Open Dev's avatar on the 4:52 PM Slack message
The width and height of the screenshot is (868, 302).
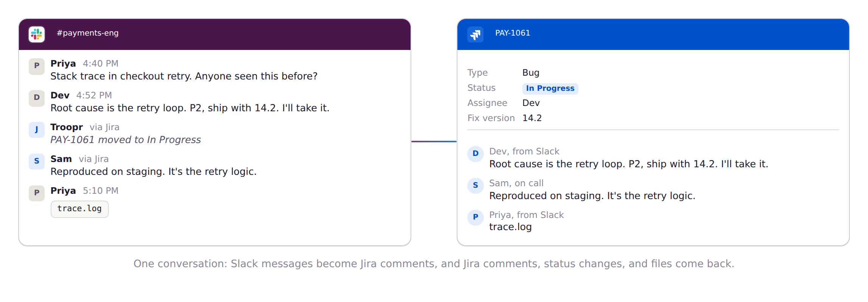tap(37, 98)
